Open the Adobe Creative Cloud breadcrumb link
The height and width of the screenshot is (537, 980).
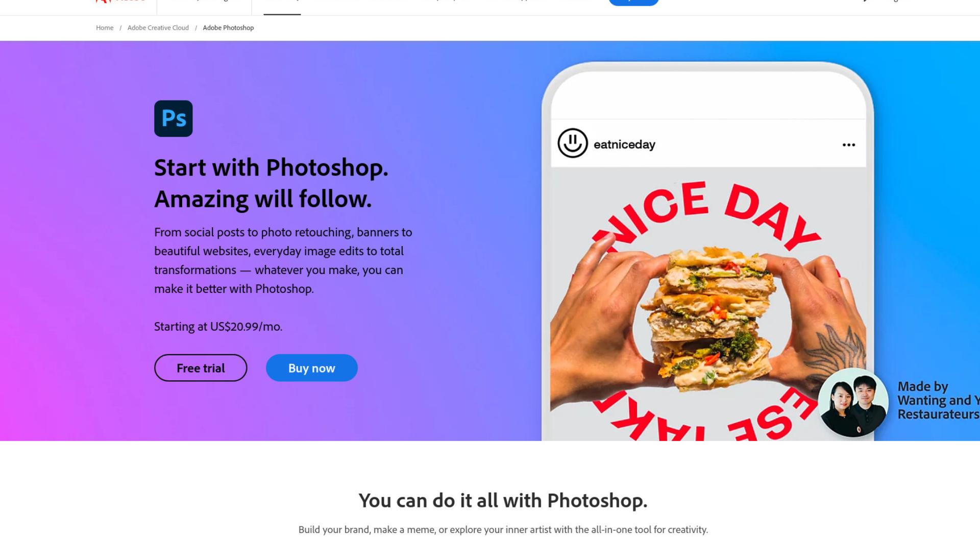(158, 28)
